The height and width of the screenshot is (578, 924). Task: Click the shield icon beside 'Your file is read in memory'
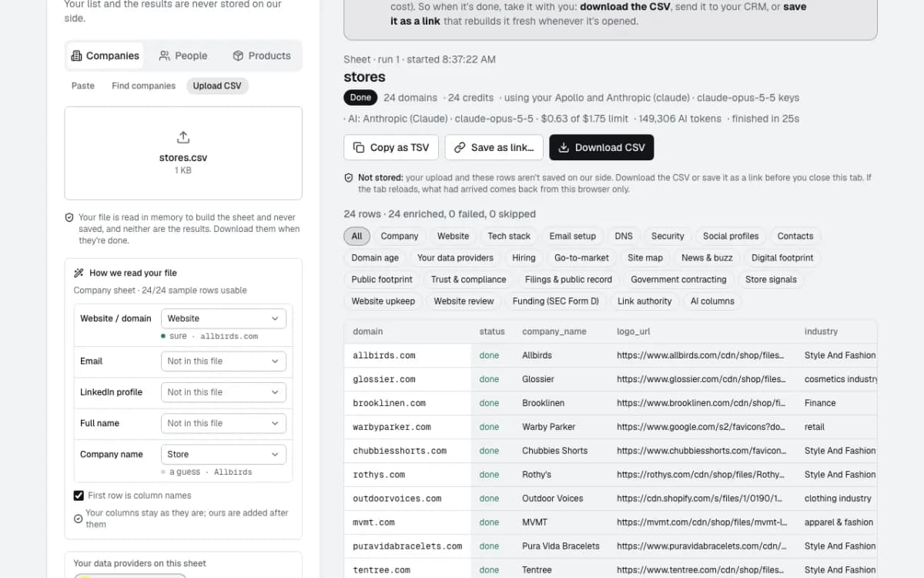tap(69, 218)
